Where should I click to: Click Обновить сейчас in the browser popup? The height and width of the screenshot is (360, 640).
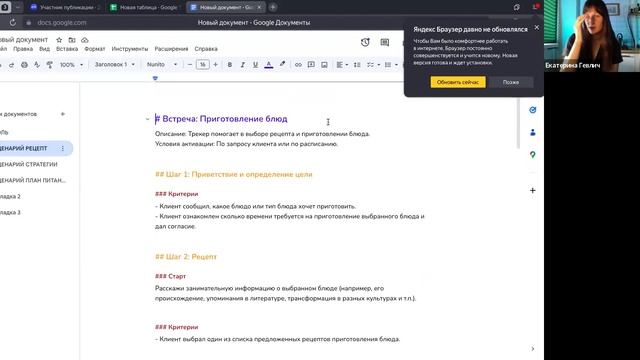click(458, 82)
